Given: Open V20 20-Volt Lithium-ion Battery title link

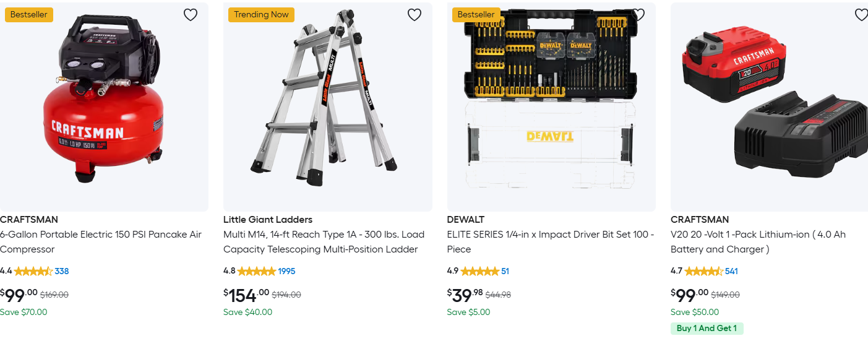Looking at the screenshot, I should 758,242.
